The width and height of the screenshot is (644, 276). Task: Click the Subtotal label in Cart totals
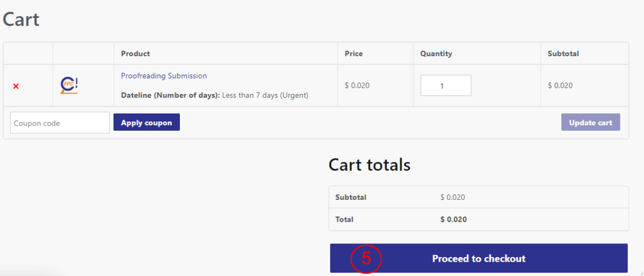point(351,198)
